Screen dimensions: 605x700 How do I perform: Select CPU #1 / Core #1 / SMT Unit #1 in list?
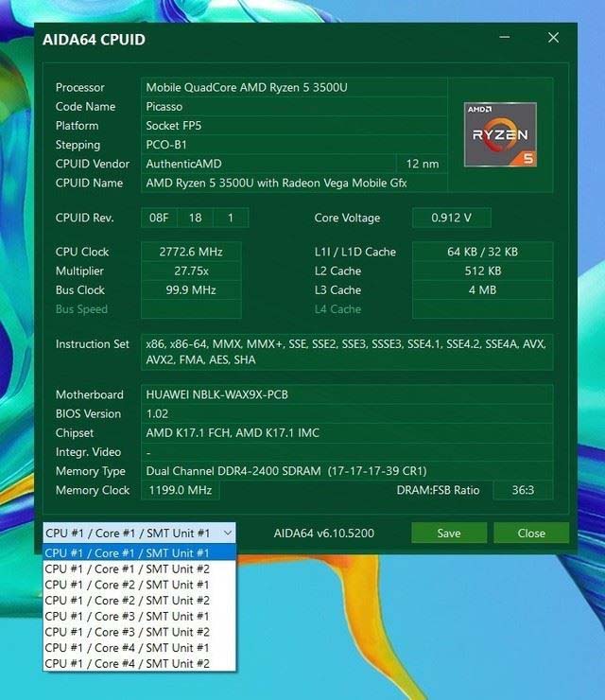pyautogui.click(x=139, y=553)
